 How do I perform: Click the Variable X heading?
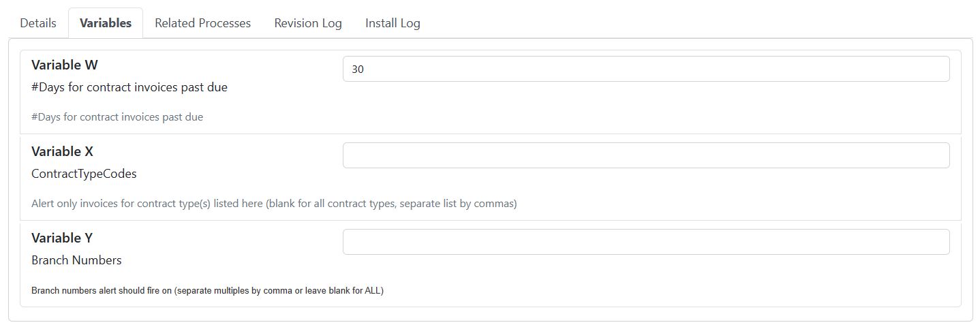pos(62,151)
